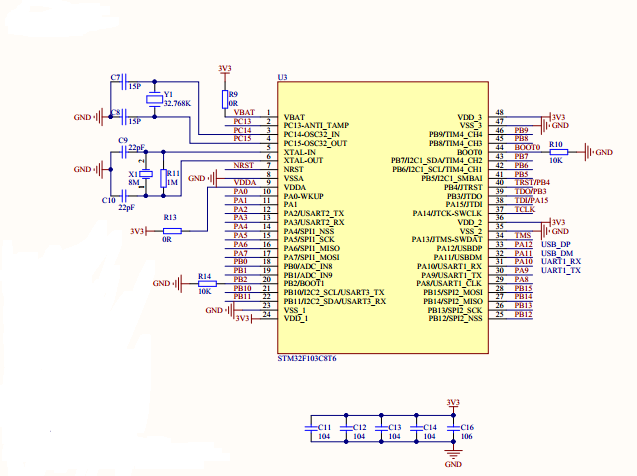Screen dimensions: 637x476
Task: Click the ground symbol below capacitor C16
Action: click(453, 454)
